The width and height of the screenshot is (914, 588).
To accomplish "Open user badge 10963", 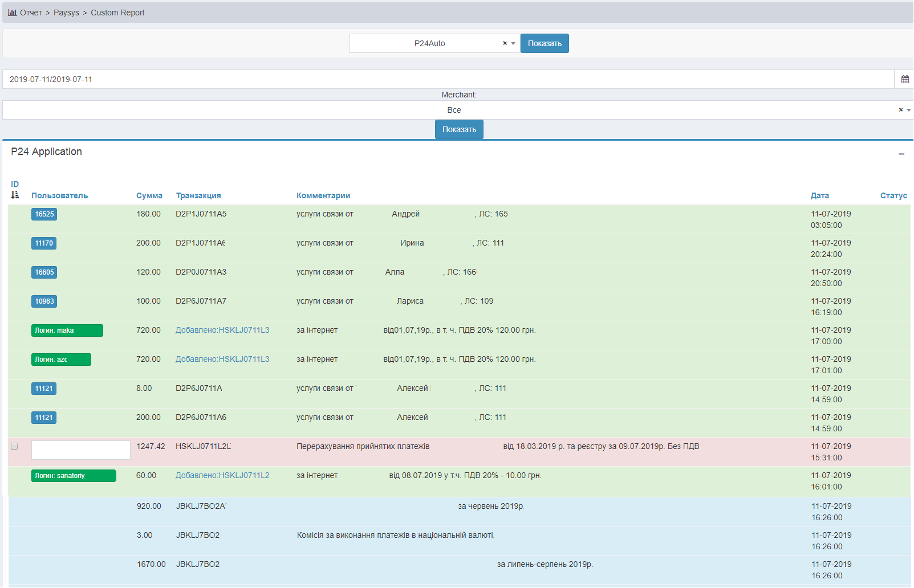I will click(x=44, y=301).
